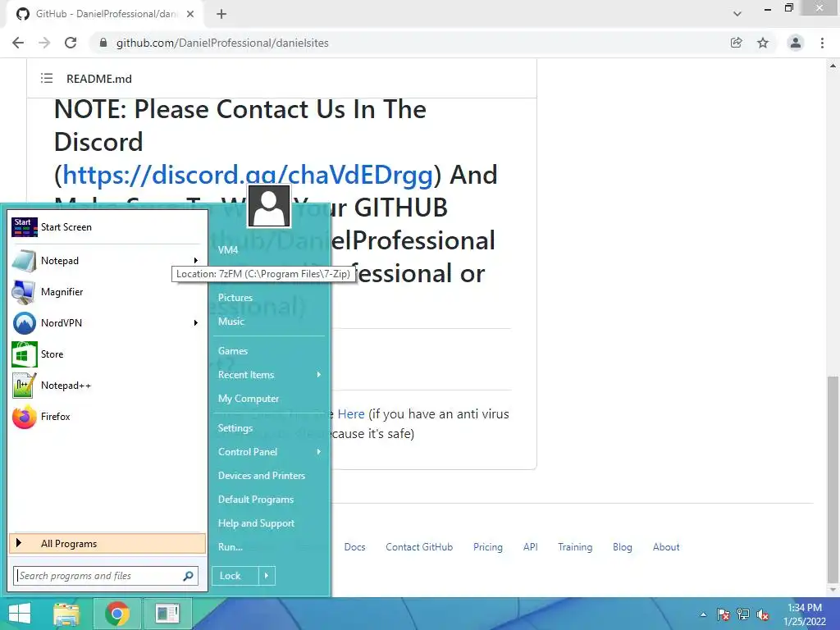Click the user account picture in Start menu
Viewport: 840px width, 630px height.
point(269,206)
